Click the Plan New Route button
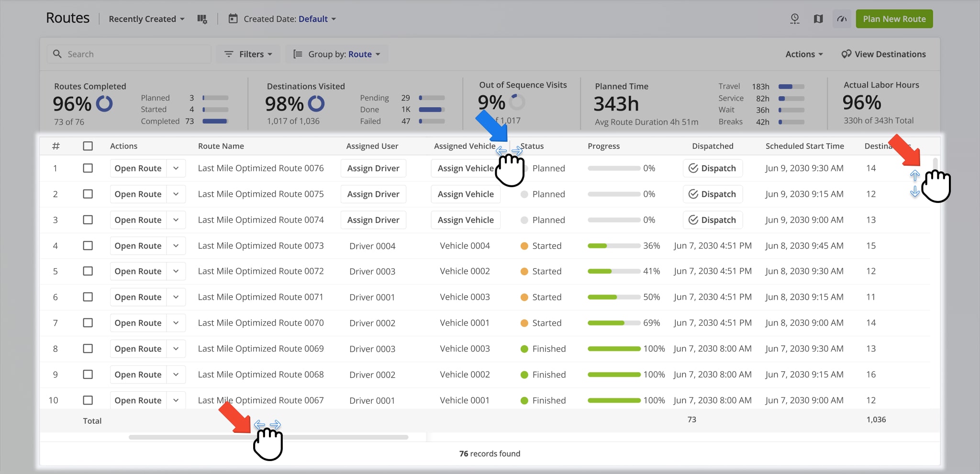Screen dimensions: 980x474 point(894,19)
